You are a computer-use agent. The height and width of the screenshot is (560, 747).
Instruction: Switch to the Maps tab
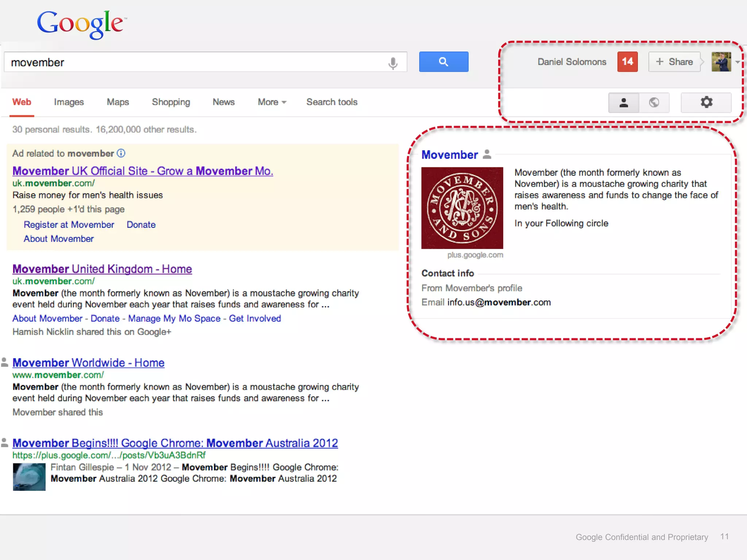click(118, 102)
